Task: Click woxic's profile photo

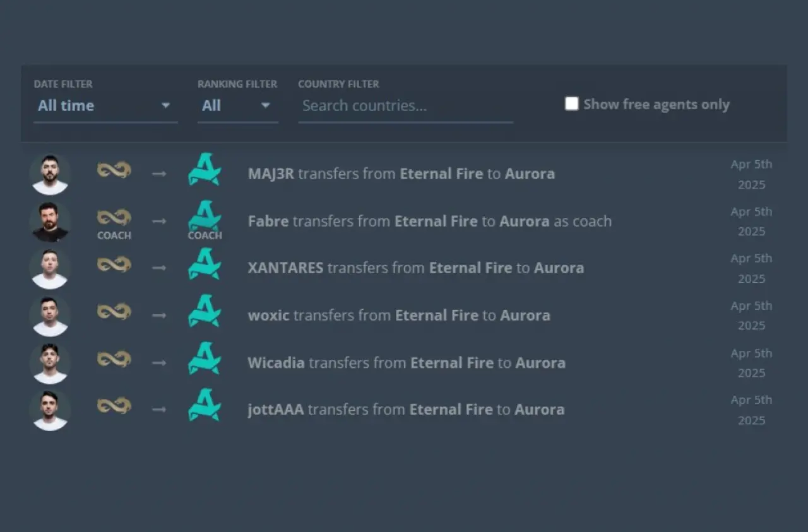Action: pyautogui.click(x=50, y=316)
